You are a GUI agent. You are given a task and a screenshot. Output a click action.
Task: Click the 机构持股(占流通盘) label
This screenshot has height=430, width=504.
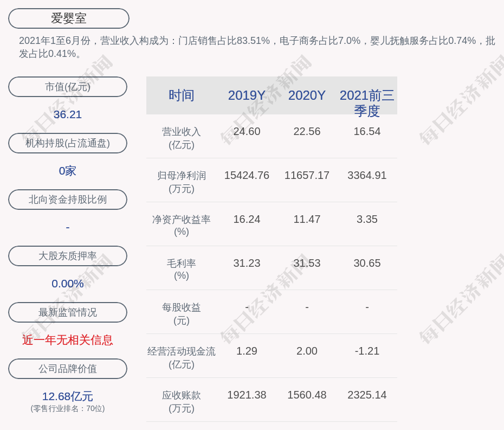[68, 143]
